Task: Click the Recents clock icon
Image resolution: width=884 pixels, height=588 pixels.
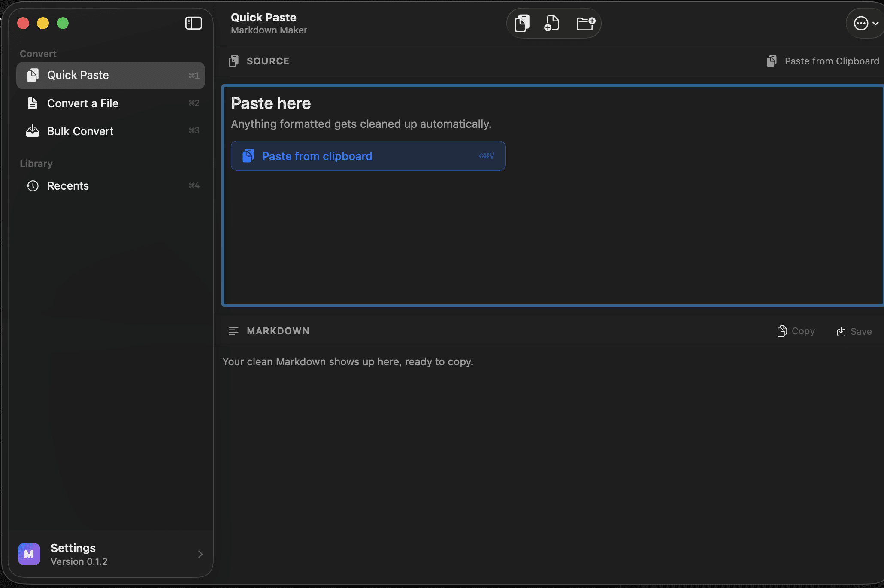Action: [33, 186]
